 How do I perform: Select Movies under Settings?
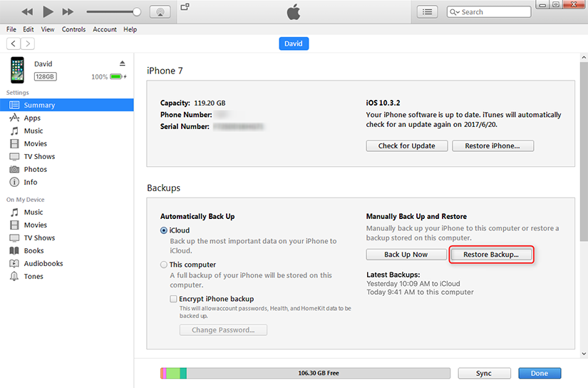pos(67,144)
